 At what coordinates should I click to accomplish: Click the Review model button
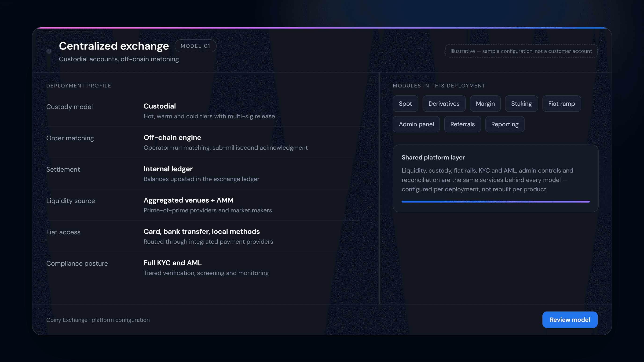pyautogui.click(x=570, y=319)
